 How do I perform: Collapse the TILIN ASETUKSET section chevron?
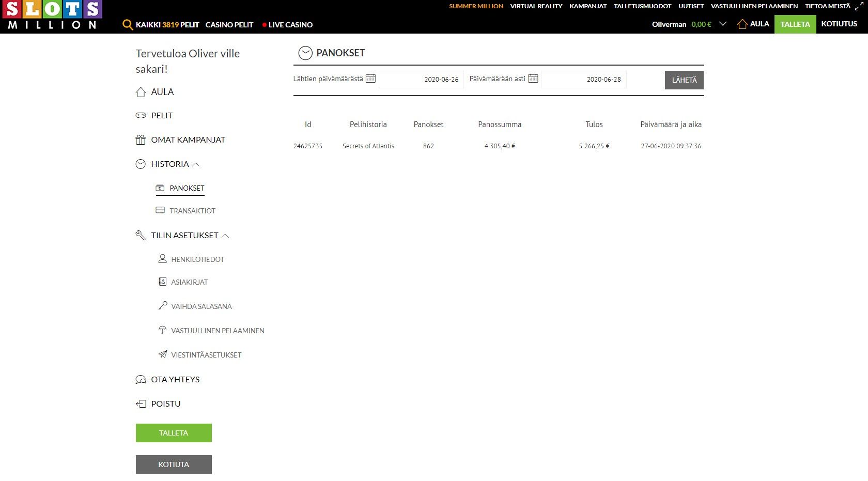[x=225, y=236]
